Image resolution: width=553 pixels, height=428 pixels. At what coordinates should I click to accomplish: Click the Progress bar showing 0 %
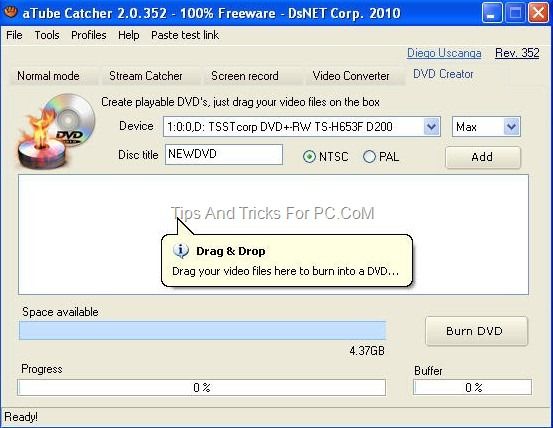coord(201,387)
